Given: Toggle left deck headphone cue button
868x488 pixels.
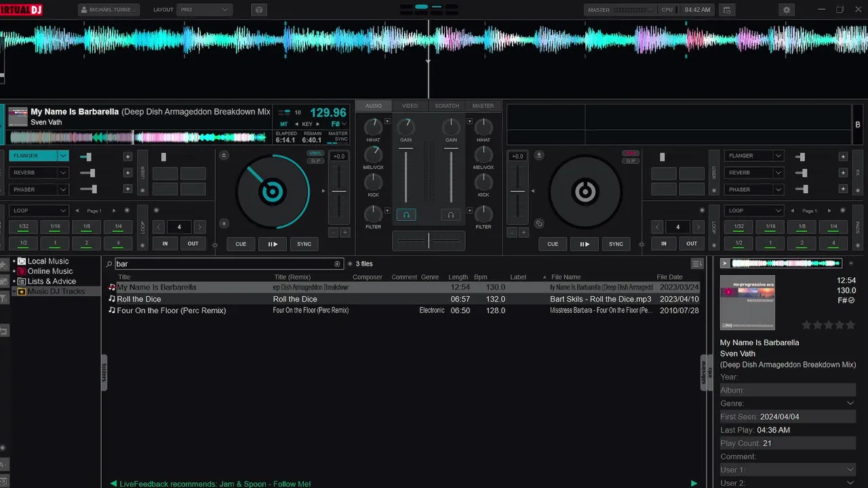Looking at the screenshot, I should click(406, 215).
